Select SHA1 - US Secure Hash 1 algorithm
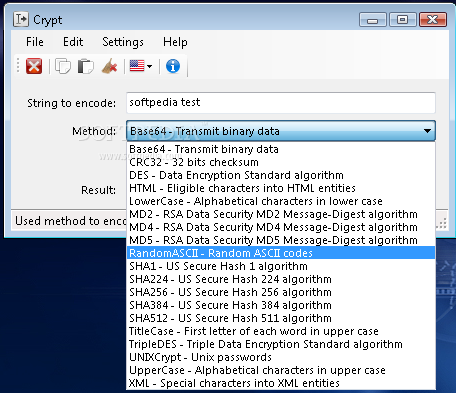The height and width of the screenshot is (393, 456). 281,266
